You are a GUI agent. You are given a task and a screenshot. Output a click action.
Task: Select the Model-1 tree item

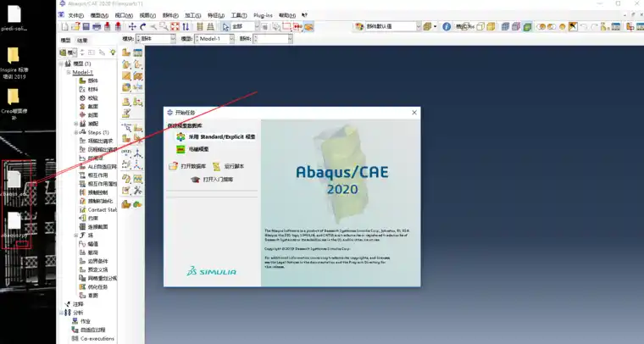click(x=82, y=72)
